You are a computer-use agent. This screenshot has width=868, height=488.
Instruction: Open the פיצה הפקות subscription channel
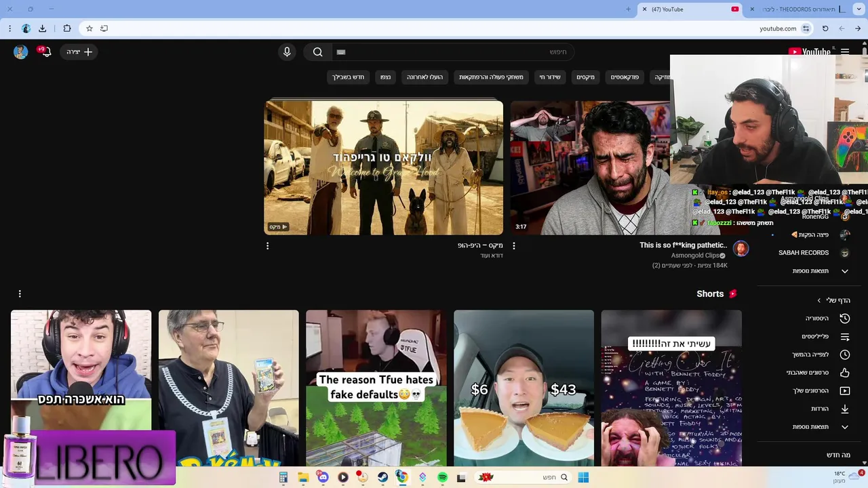coord(814,235)
